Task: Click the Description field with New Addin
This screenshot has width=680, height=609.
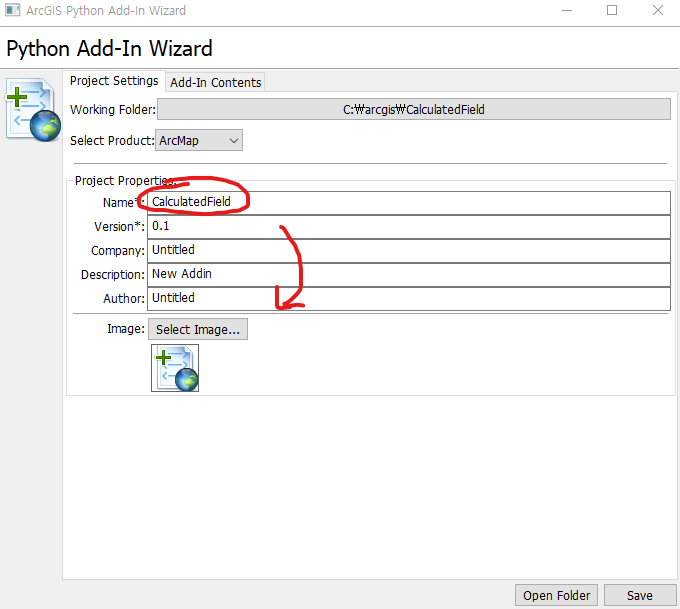Action: [409, 275]
